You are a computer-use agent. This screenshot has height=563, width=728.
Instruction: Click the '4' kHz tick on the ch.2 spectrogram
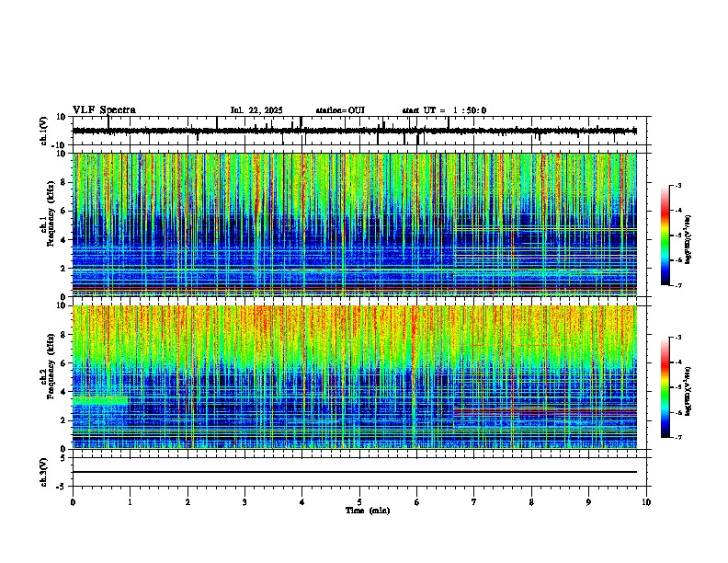(63, 392)
